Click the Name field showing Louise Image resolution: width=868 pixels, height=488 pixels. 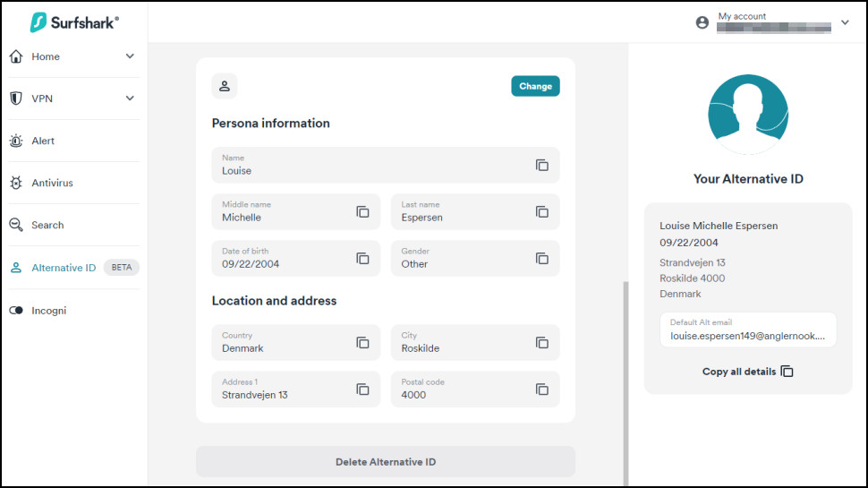coord(386,165)
